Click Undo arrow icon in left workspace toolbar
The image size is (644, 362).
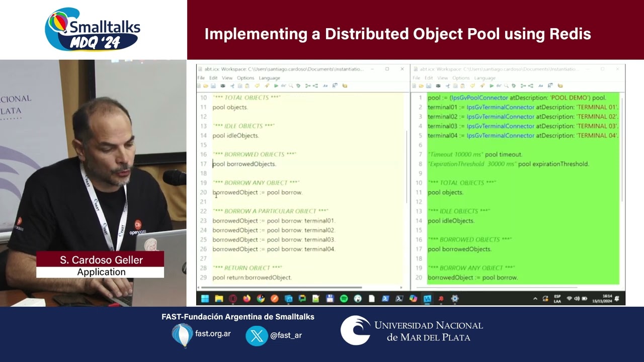tap(257, 86)
